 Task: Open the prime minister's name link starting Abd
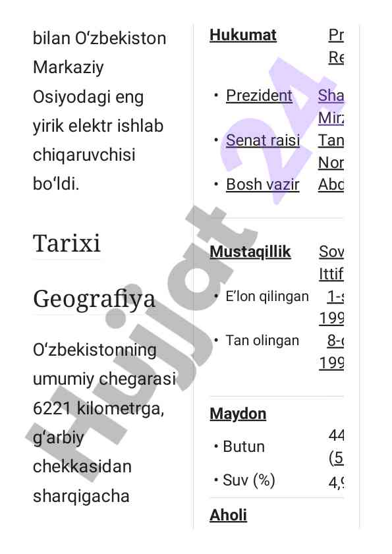331,184
